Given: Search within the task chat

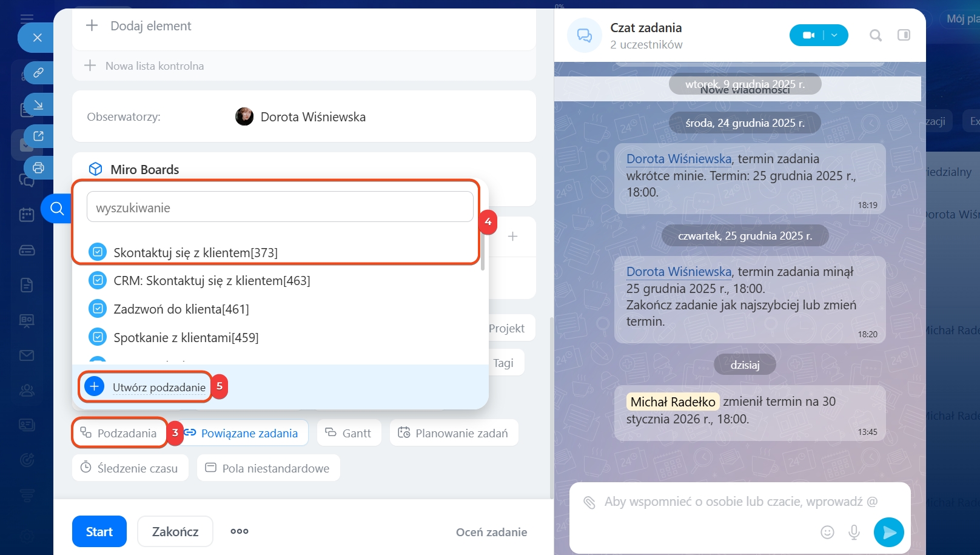Looking at the screenshot, I should (x=876, y=35).
